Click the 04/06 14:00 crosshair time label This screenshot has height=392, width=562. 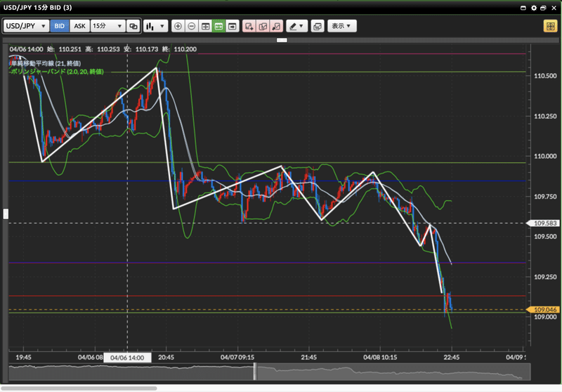click(127, 358)
